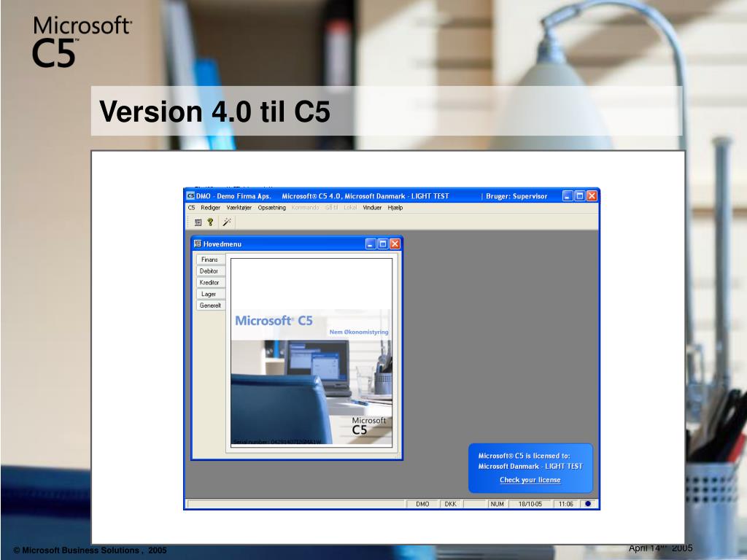Maximize the Hovedmenu window

pos(382,244)
